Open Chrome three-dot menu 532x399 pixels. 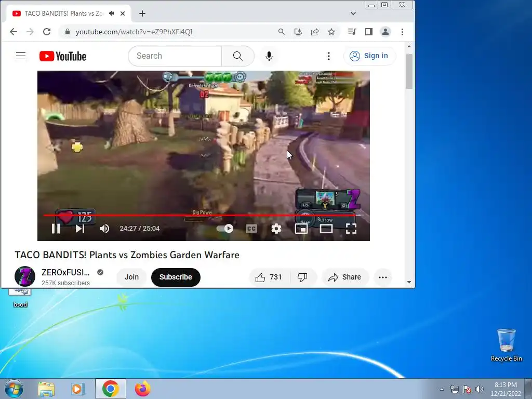(403, 32)
